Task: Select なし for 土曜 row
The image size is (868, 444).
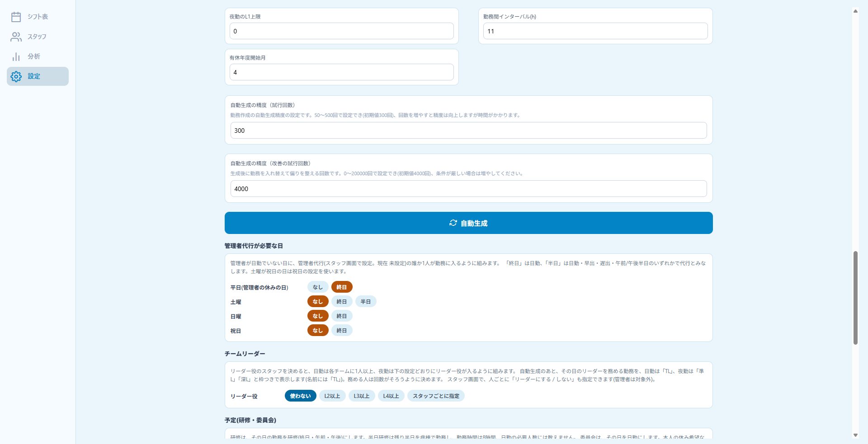Action: click(318, 301)
